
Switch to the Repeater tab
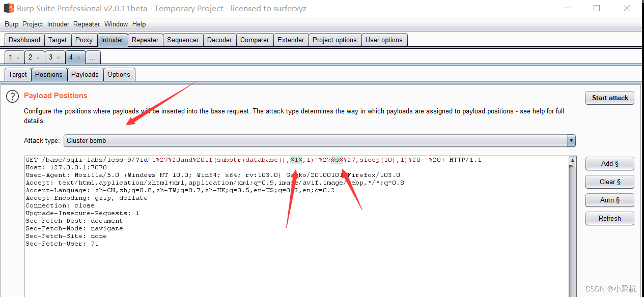[145, 40]
